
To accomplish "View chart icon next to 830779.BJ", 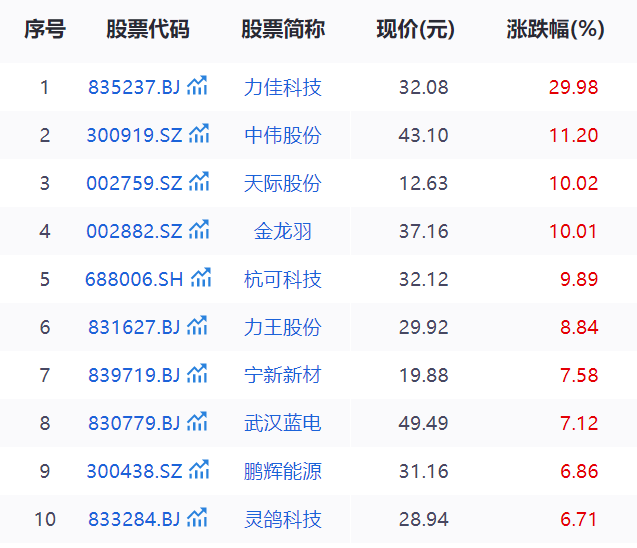I will tap(197, 422).
